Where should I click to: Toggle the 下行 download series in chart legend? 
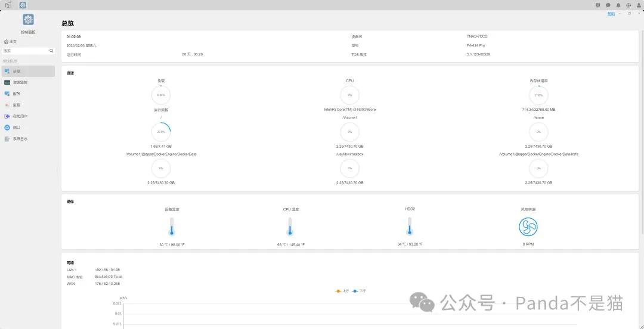click(359, 291)
